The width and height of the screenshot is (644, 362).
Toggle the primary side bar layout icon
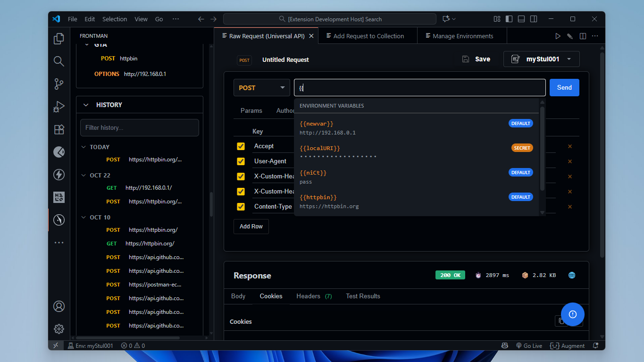click(x=509, y=19)
